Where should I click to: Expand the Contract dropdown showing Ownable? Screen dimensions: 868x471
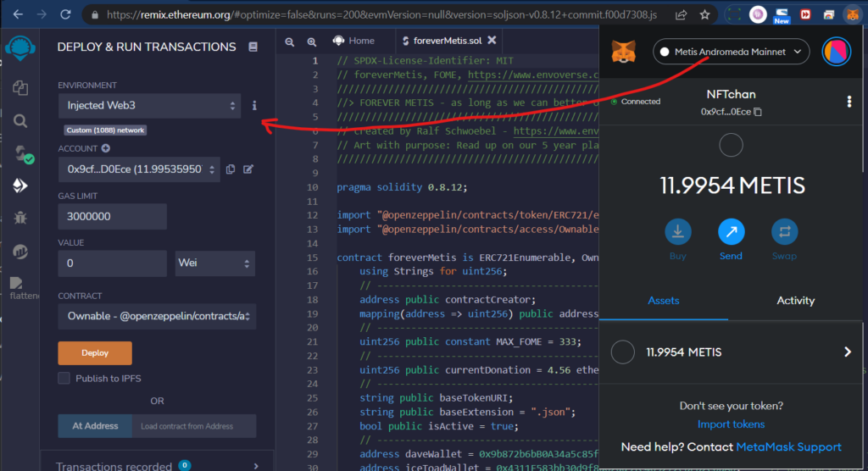pyautogui.click(x=157, y=317)
